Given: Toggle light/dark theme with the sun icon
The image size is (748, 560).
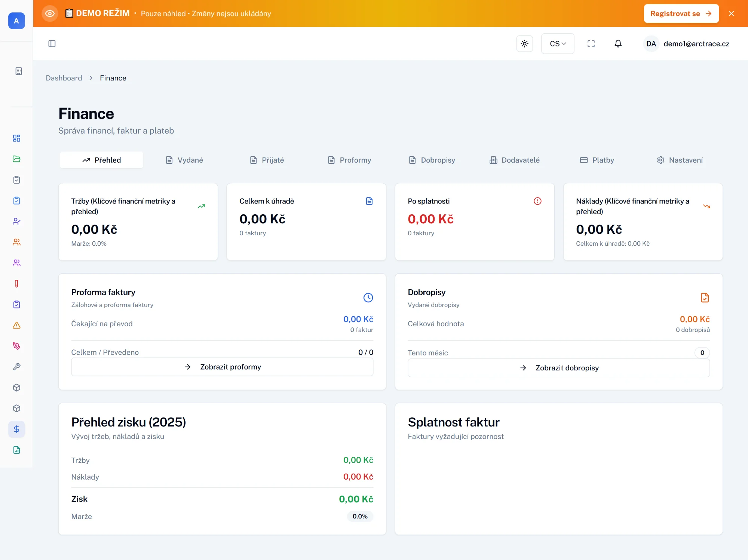Looking at the screenshot, I should click(x=525, y=43).
